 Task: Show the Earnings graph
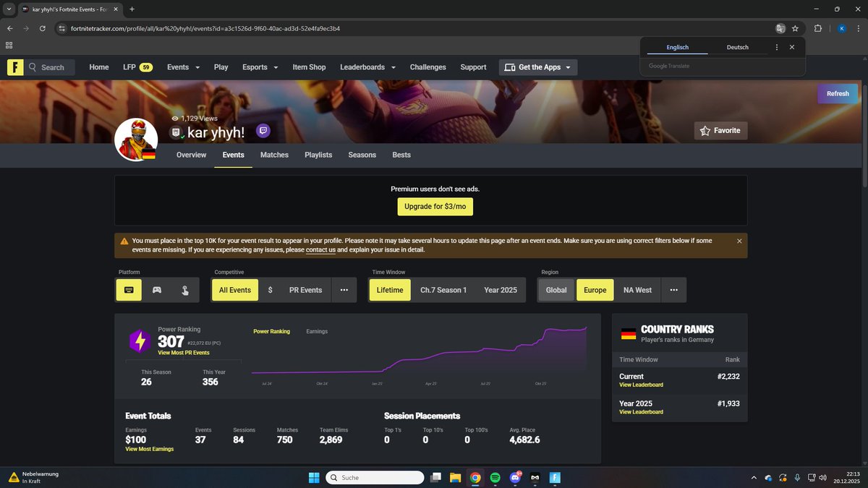[317, 331]
